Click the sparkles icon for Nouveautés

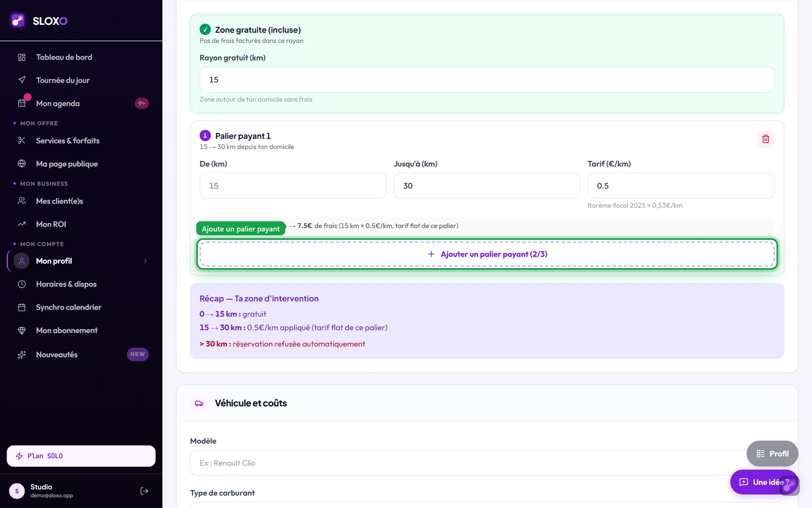(22, 355)
